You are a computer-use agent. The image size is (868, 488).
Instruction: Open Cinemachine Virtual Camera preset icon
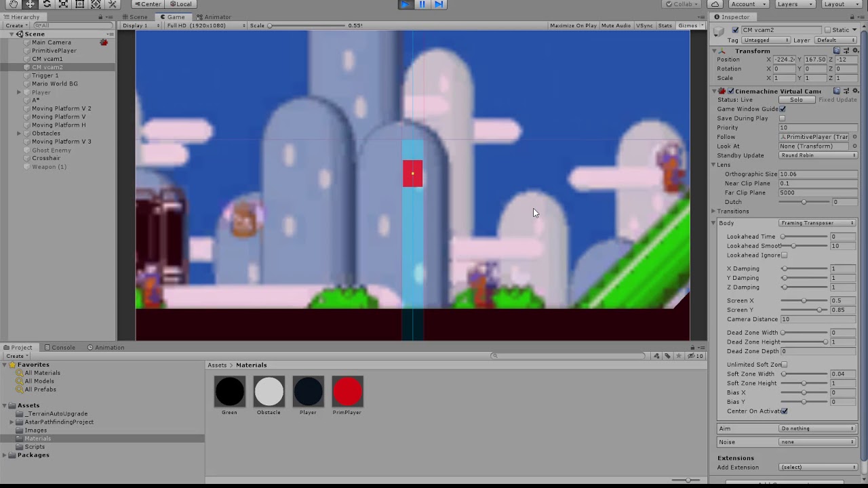(846, 91)
